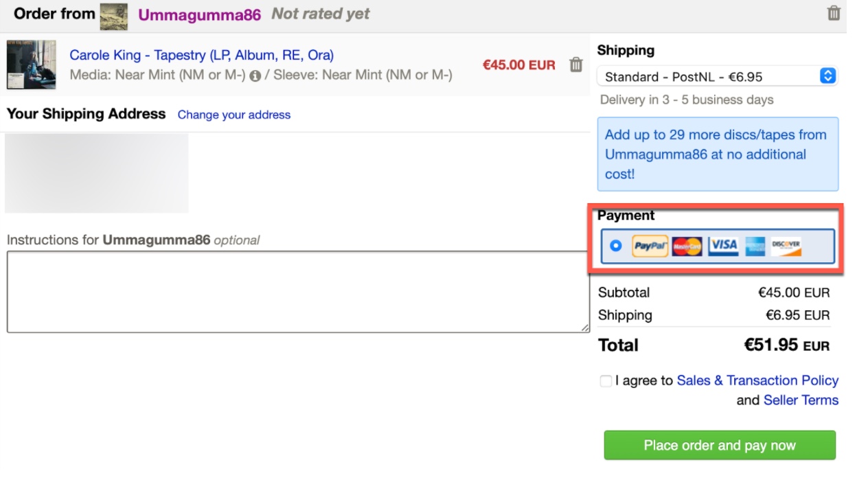This screenshot has height=482, width=868.
Task: Open Carole King - Tapestry listing
Action: tap(201, 55)
